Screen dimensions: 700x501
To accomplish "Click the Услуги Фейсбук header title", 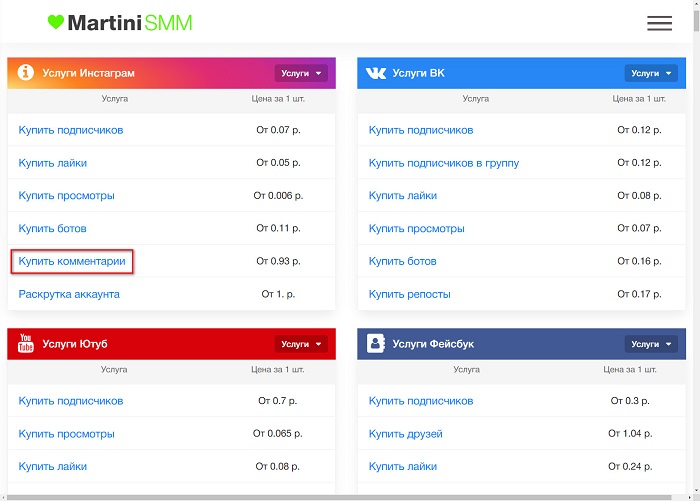I will coord(433,344).
